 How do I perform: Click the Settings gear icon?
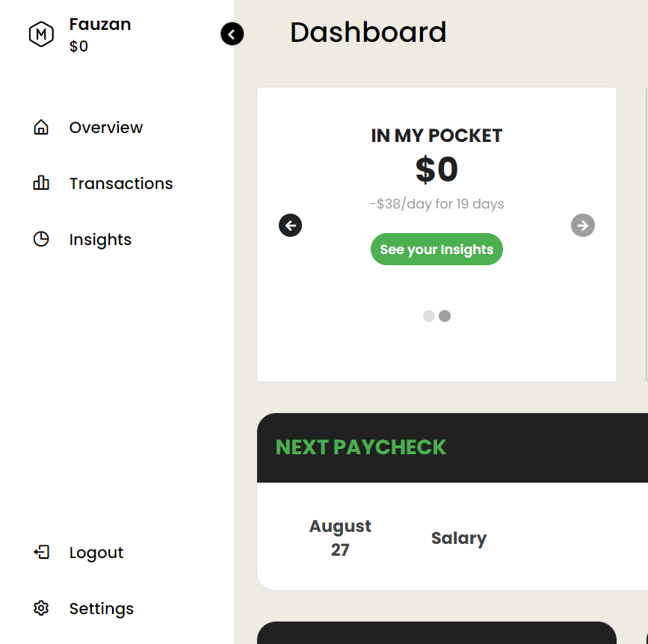[41, 608]
